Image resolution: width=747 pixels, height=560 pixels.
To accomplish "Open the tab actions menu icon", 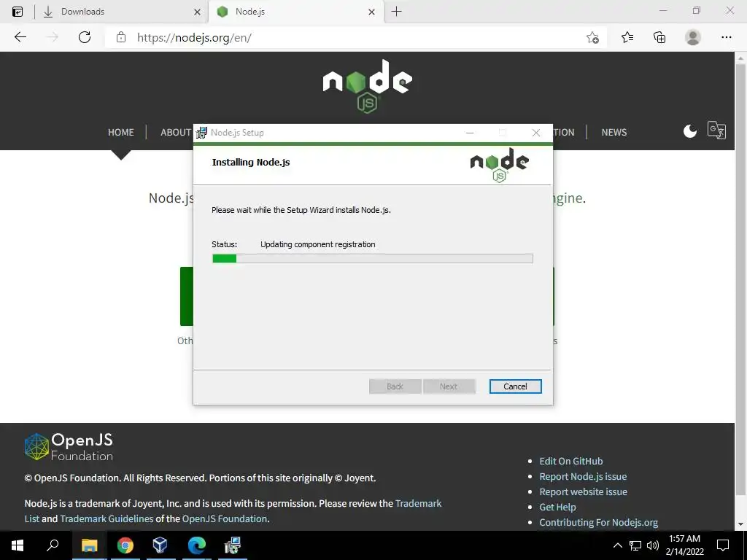I will point(18,12).
